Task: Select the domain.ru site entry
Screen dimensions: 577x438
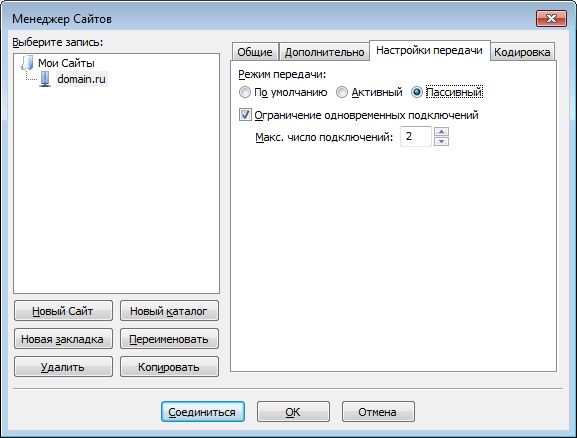Action: click(x=81, y=79)
